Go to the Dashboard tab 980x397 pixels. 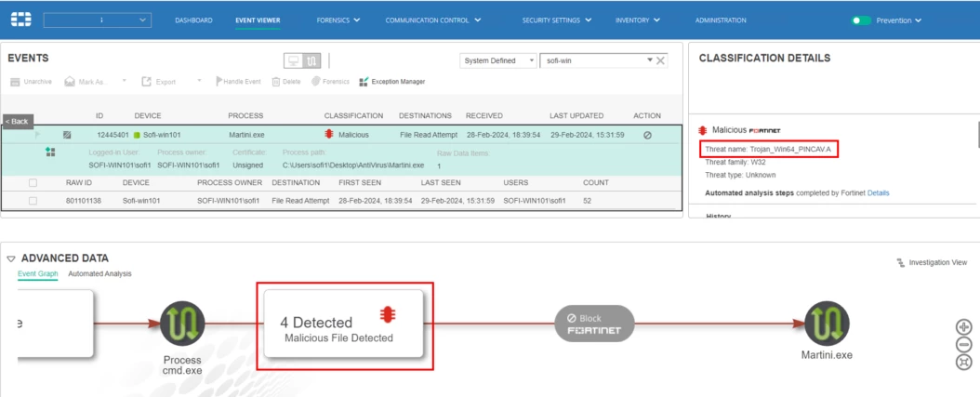pyautogui.click(x=193, y=20)
